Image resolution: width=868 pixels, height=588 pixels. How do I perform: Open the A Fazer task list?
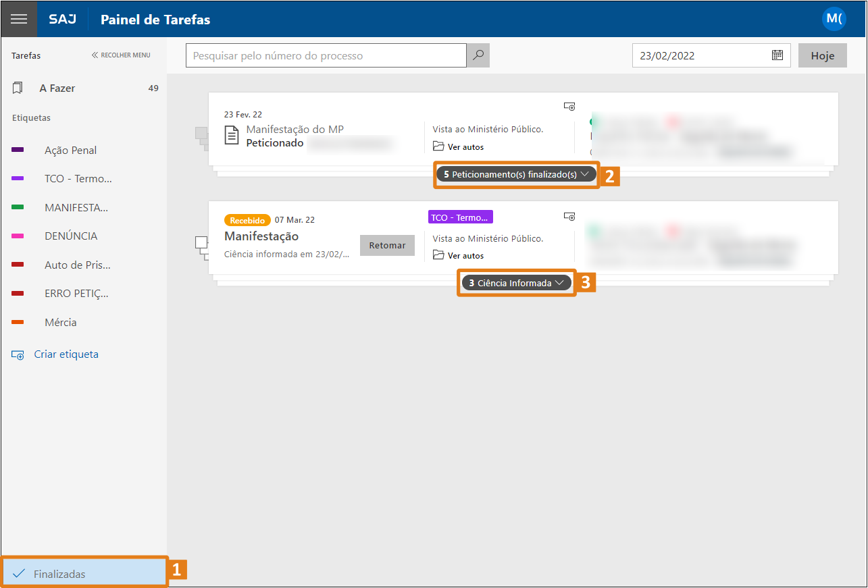click(x=57, y=88)
